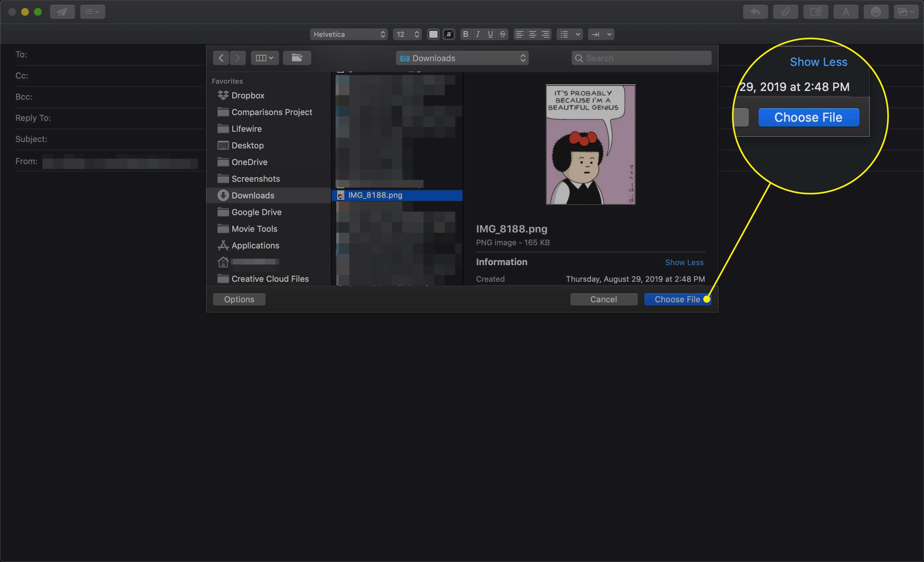Click the Italic formatting icon
Screen dimensions: 924x562
click(x=478, y=34)
